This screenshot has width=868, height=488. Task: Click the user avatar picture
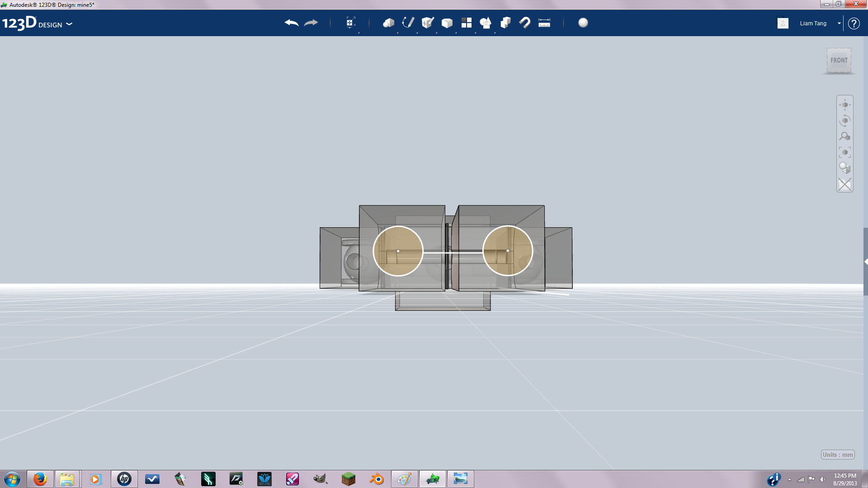783,23
